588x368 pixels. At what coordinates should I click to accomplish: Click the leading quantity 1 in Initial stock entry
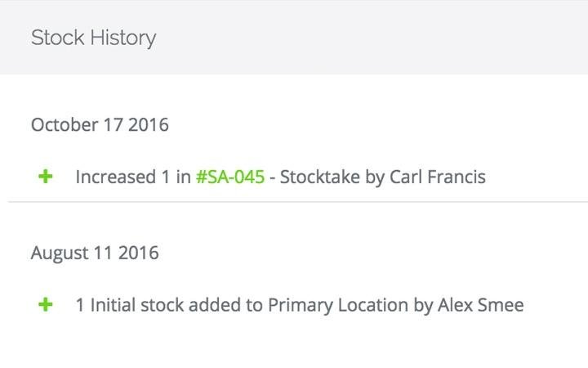click(80, 306)
